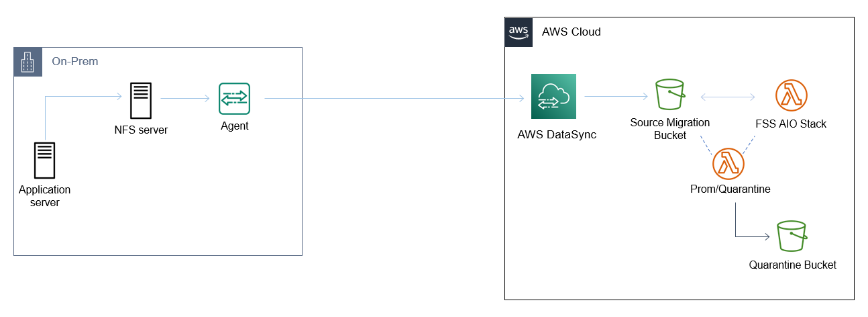This screenshot has width=868, height=317.
Task: Click the "Source Migration Bucket" label
Action: pos(670,129)
